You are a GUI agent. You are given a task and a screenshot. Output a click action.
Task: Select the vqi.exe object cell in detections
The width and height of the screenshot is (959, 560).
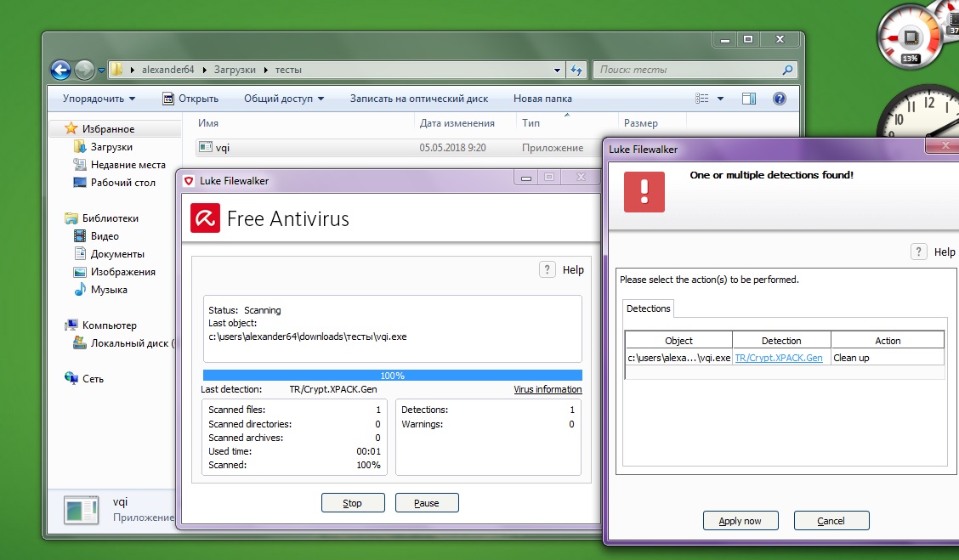point(679,358)
